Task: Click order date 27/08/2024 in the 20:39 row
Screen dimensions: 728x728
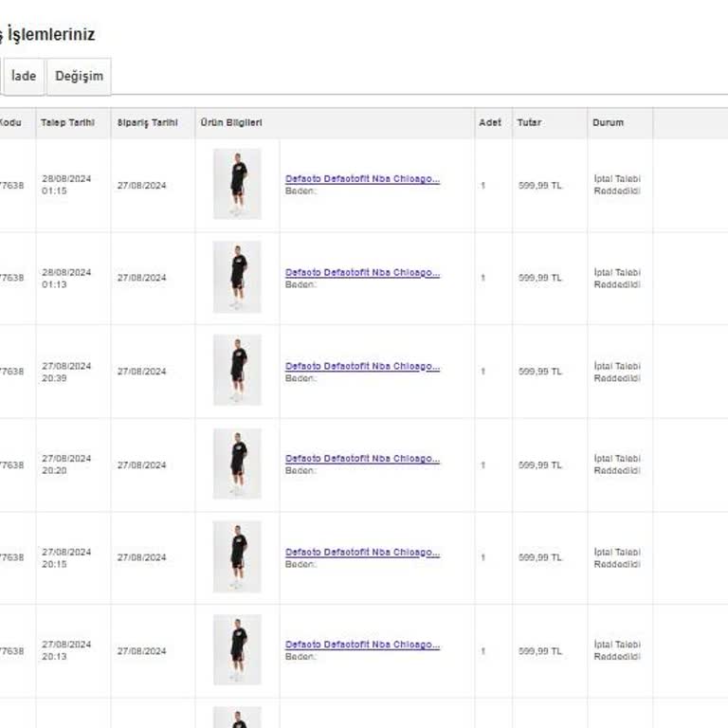Action: (141, 372)
